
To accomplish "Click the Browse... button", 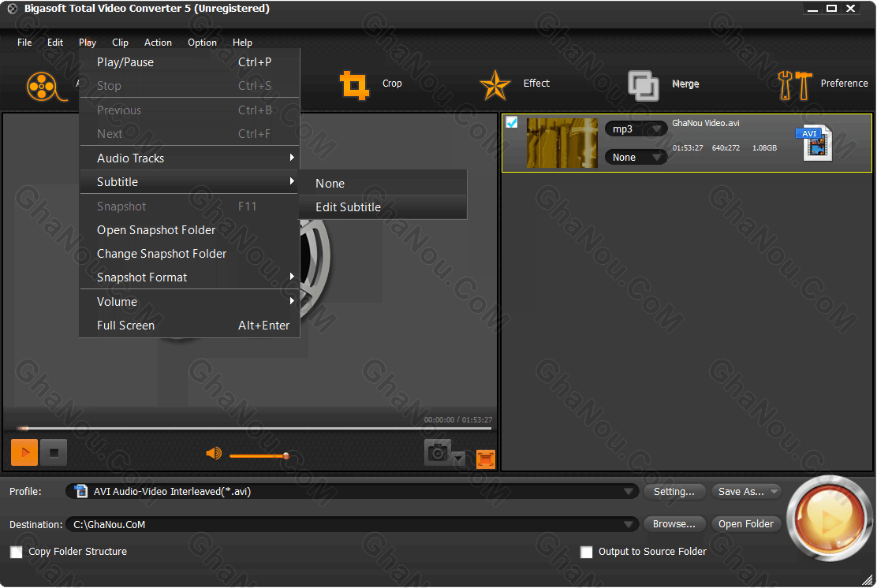I will pyautogui.click(x=674, y=523).
